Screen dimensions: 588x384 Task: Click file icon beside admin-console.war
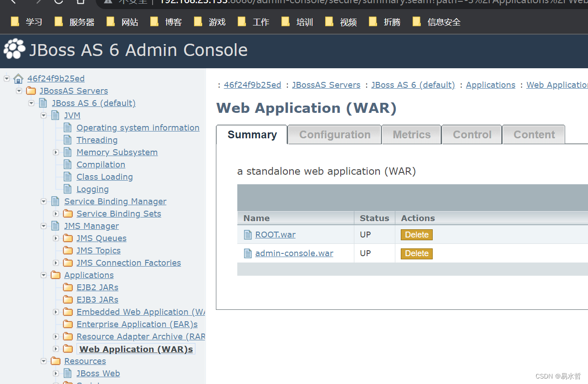tap(248, 253)
